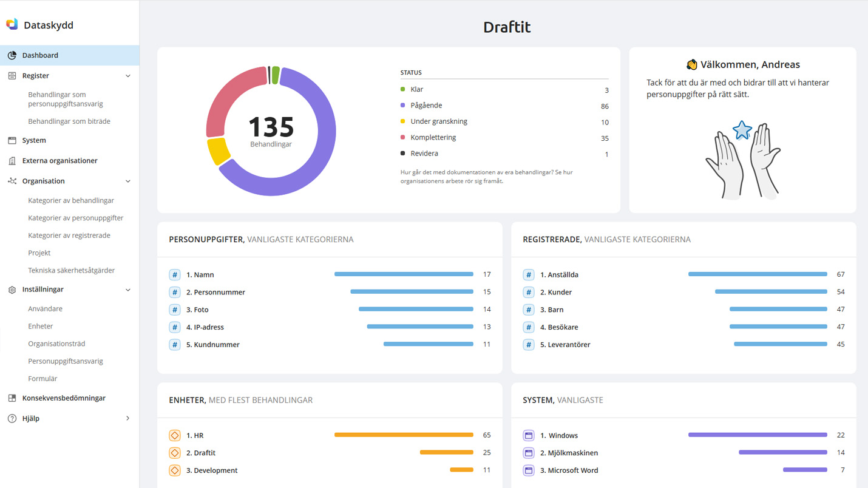Go to Tekniska säkerhetsåtgärder

[x=72, y=270]
